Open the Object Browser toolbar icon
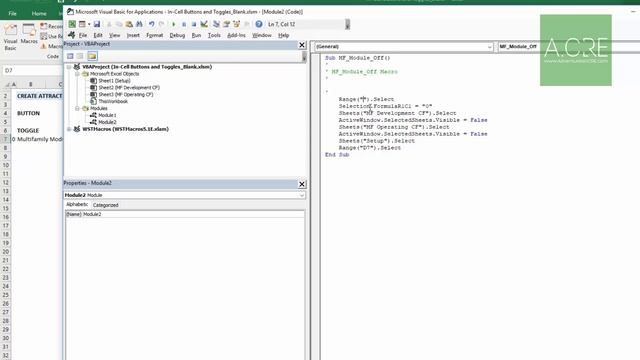Screen dimensions: 640x360 tap(236, 24)
